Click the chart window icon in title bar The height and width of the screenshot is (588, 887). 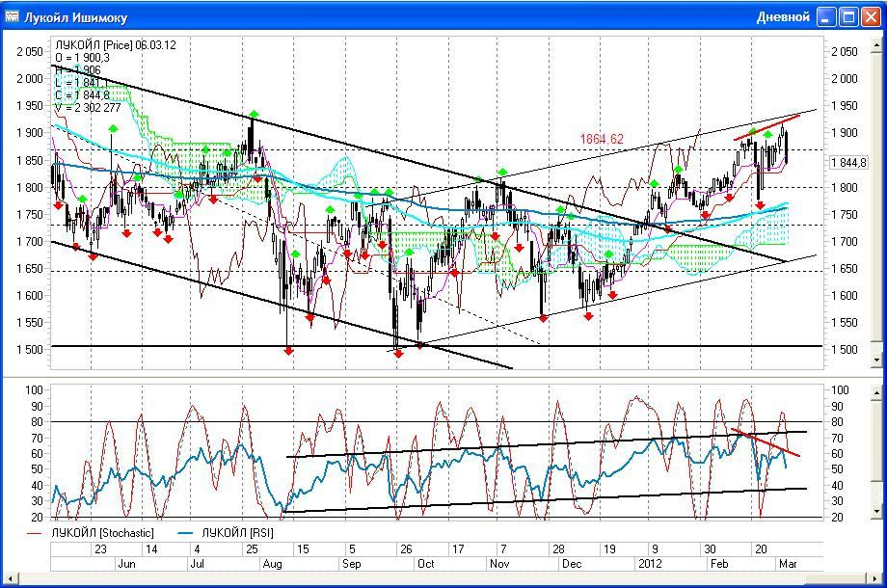pyautogui.click(x=12, y=17)
